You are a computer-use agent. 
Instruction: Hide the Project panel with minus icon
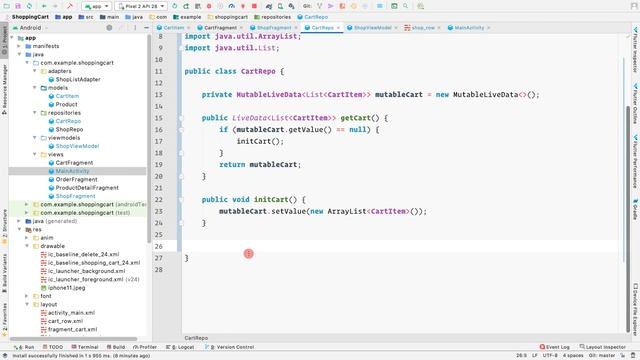coord(147,28)
